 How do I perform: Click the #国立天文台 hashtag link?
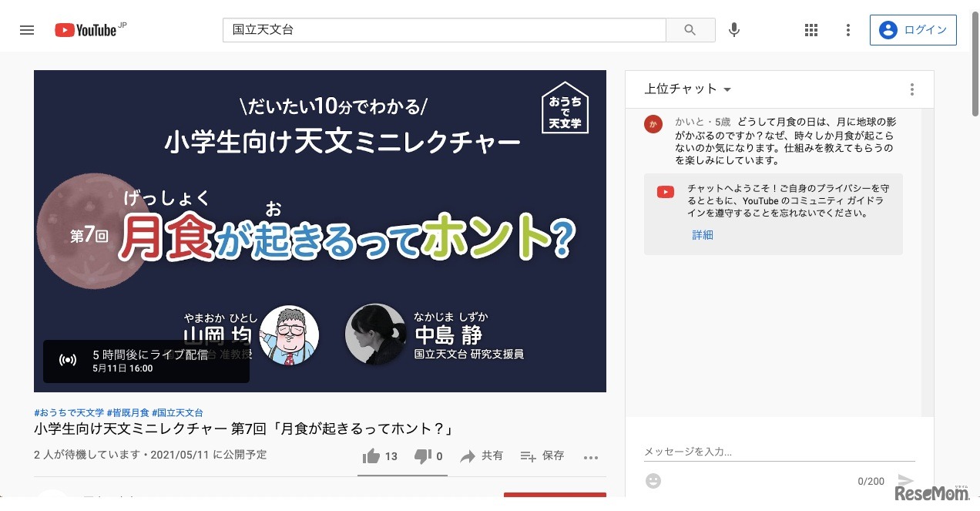click(178, 412)
